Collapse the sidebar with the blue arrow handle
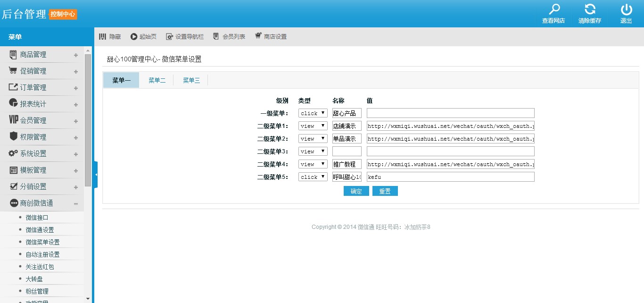 coord(96,175)
